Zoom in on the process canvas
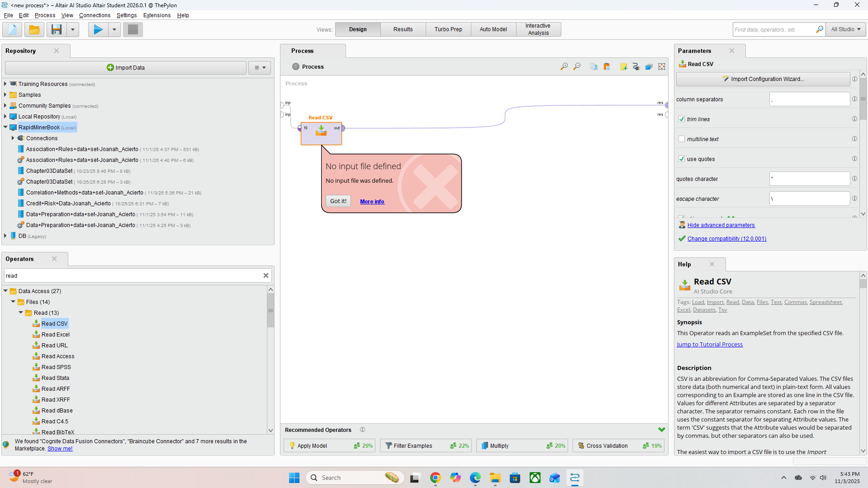This screenshot has width=868, height=488. tap(564, 66)
